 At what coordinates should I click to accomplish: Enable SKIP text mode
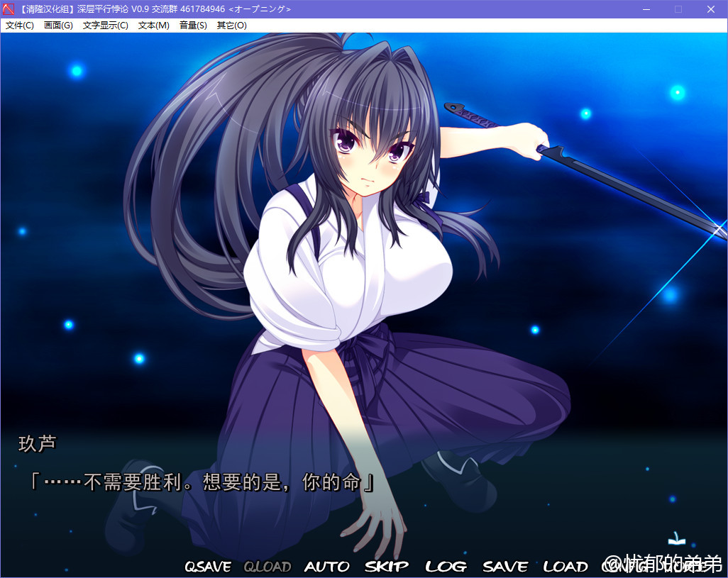(387, 566)
